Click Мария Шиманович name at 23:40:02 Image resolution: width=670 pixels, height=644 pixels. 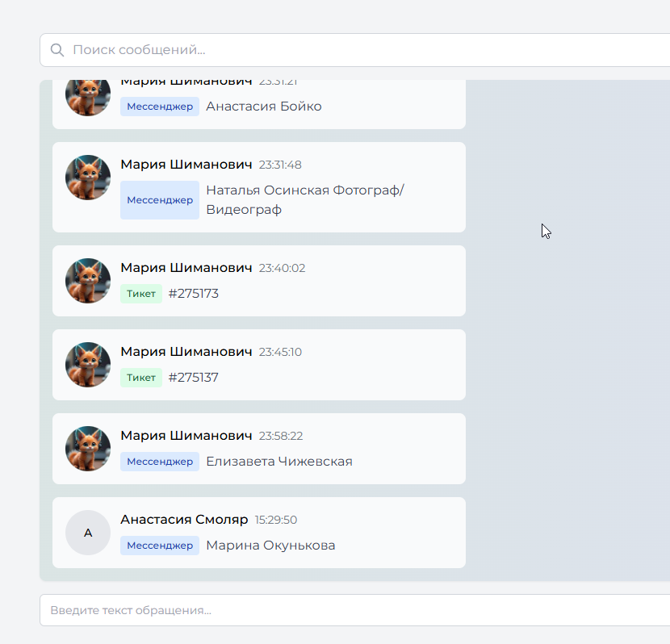(186, 267)
